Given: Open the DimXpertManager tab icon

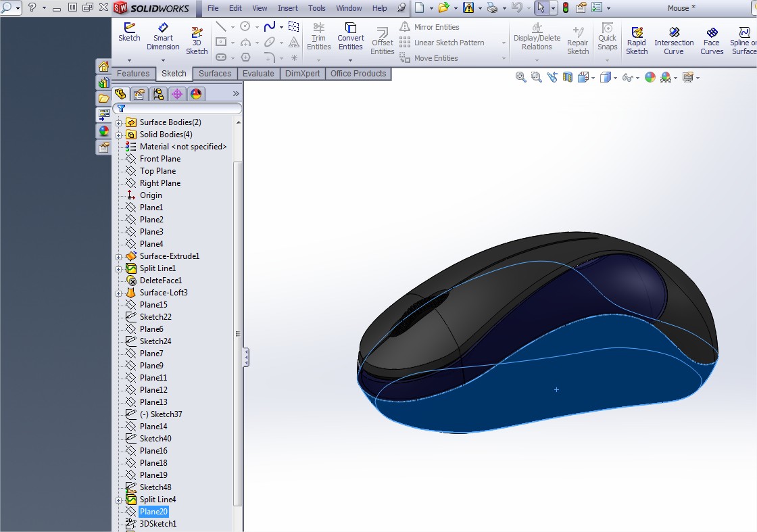Looking at the screenshot, I should tap(176, 94).
